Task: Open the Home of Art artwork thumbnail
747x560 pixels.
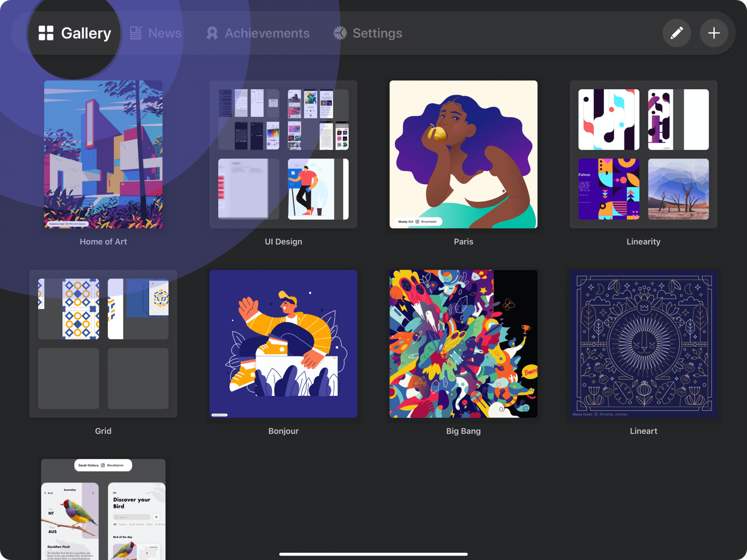Action: pyautogui.click(x=103, y=154)
